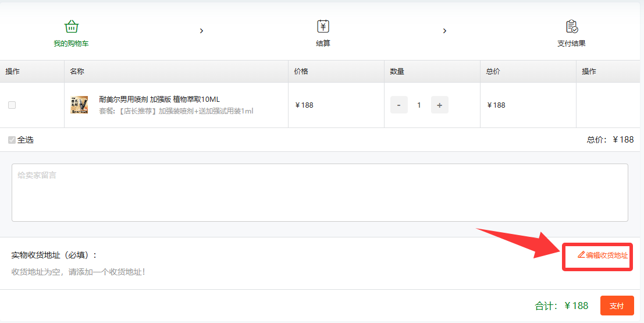Click the row total ¥188 cell
Image resolution: width=644 pixels, height=323 pixels.
(496, 105)
